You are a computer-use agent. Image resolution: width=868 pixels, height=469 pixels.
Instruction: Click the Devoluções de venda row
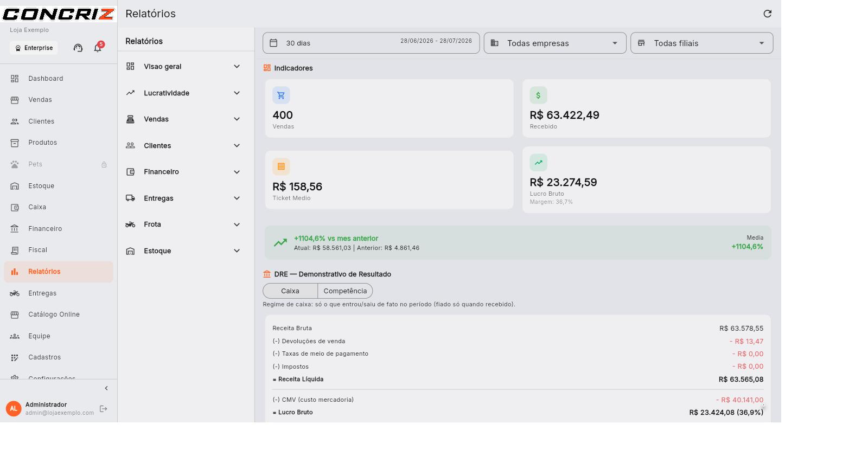pyautogui.click(x=518, y=341)
